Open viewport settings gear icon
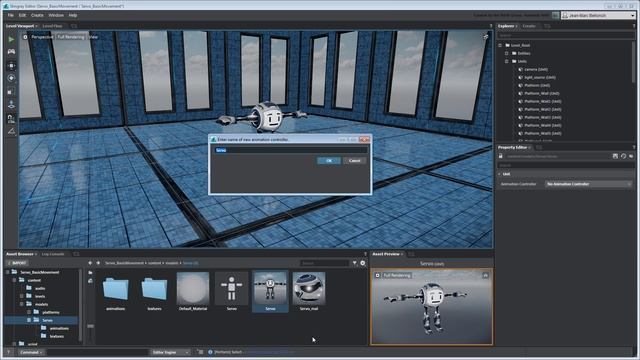 [25, 37]
